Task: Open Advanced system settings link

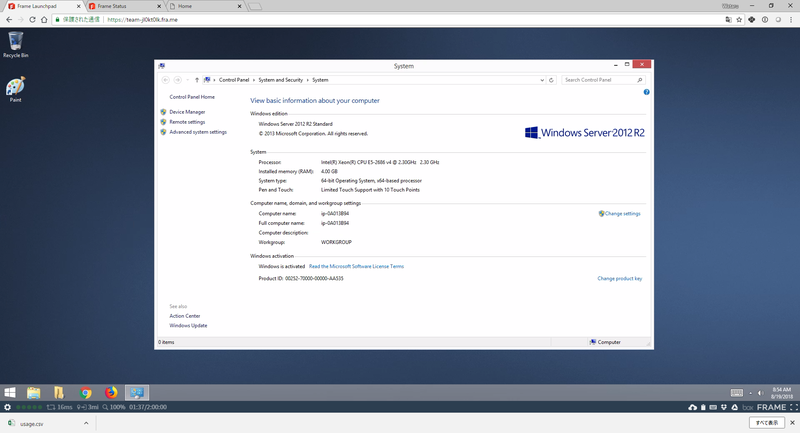Action: [198, 132]
